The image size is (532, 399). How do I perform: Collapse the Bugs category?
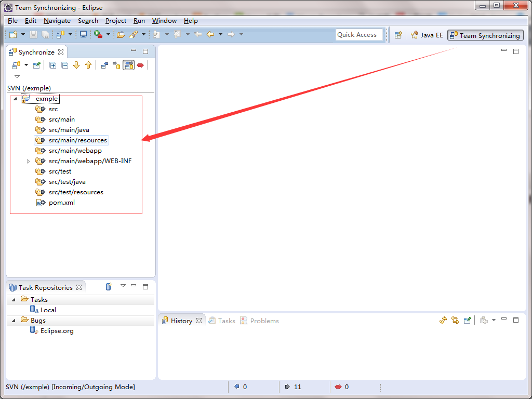(14, 321)
